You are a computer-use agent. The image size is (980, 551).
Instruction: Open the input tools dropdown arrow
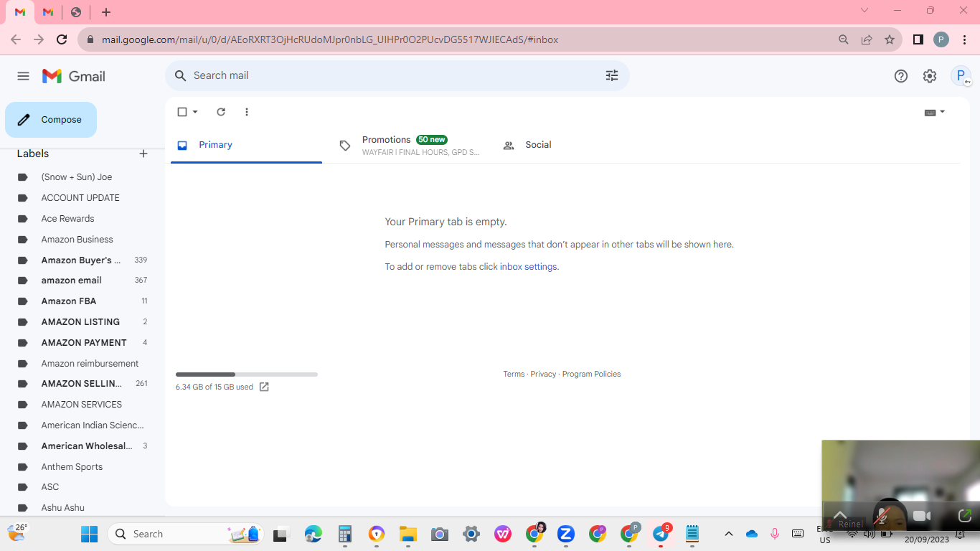point(943,112)
